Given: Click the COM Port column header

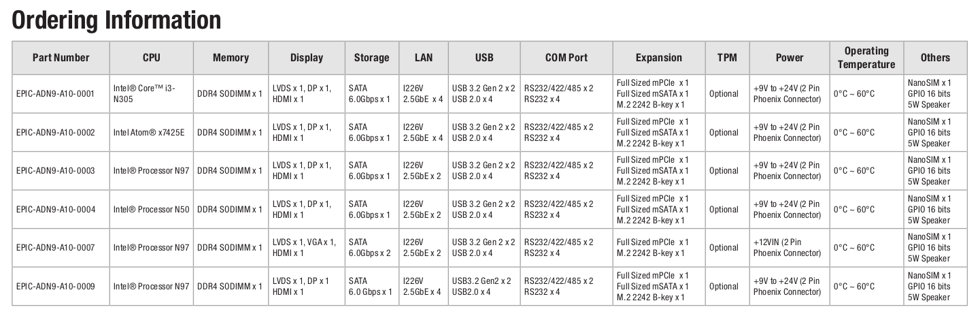Looking at the screenshot, I should click(567, 58).
